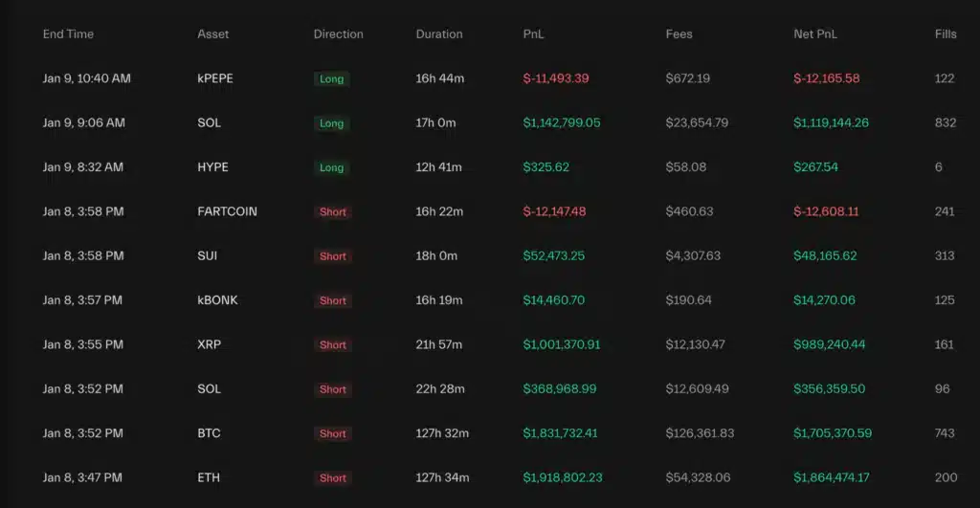Open the ETH asset entry
980x508 pixels.
pos(208,477)
